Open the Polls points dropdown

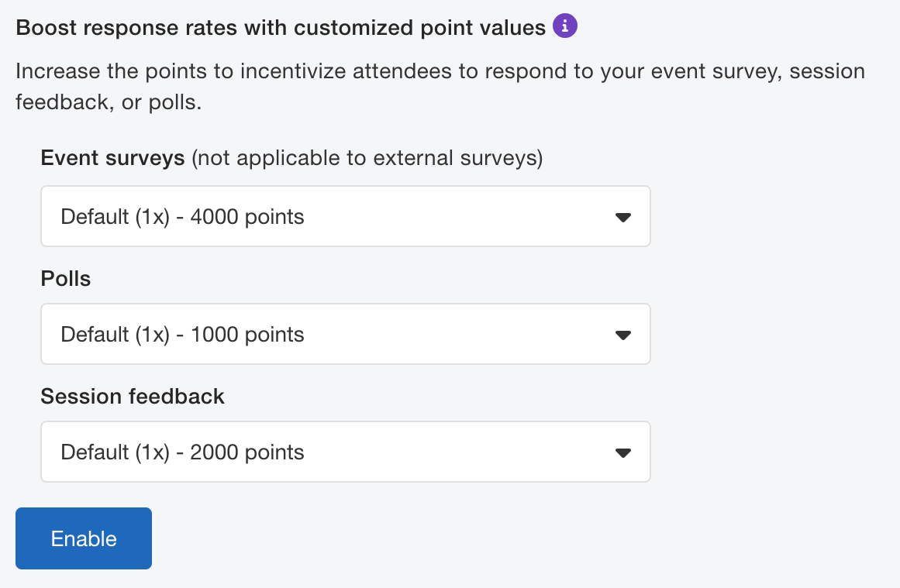point(345,335)
